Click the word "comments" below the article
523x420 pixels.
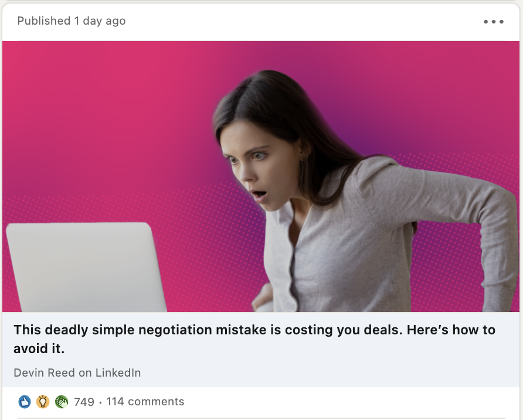tap(156, 402)
